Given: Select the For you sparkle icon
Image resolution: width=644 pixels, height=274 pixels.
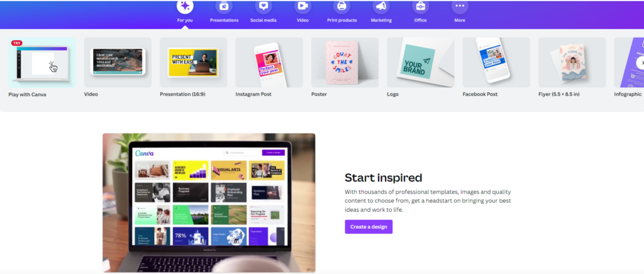Looking at the screenshot, I should click(x=185, y=6).
